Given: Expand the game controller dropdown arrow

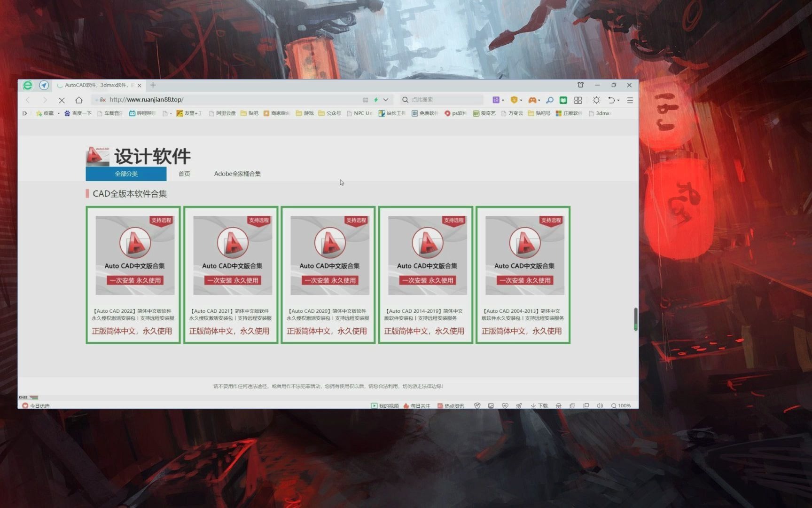Looking at the screenshot, I should coord(539,100).
